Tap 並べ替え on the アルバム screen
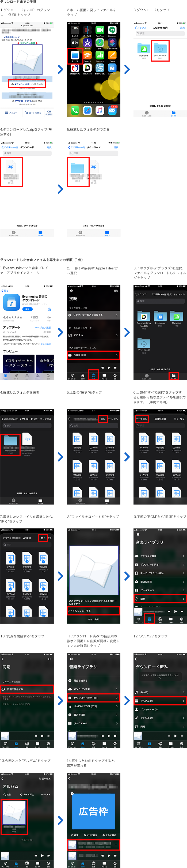187x868 pixels. pyautogui.click(x=45, y=779)
